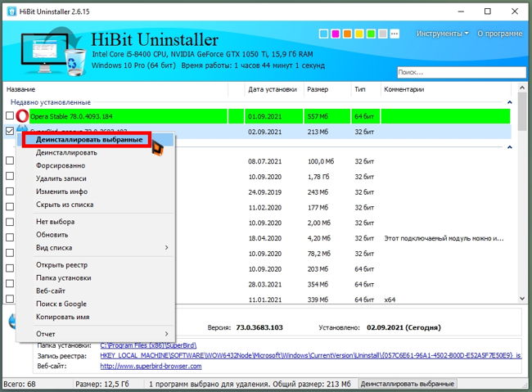This screenshot has height=392, width=532.
Task: Click the scrollbar down arrow
Action: pyautogui.click(x=522, y=299)
